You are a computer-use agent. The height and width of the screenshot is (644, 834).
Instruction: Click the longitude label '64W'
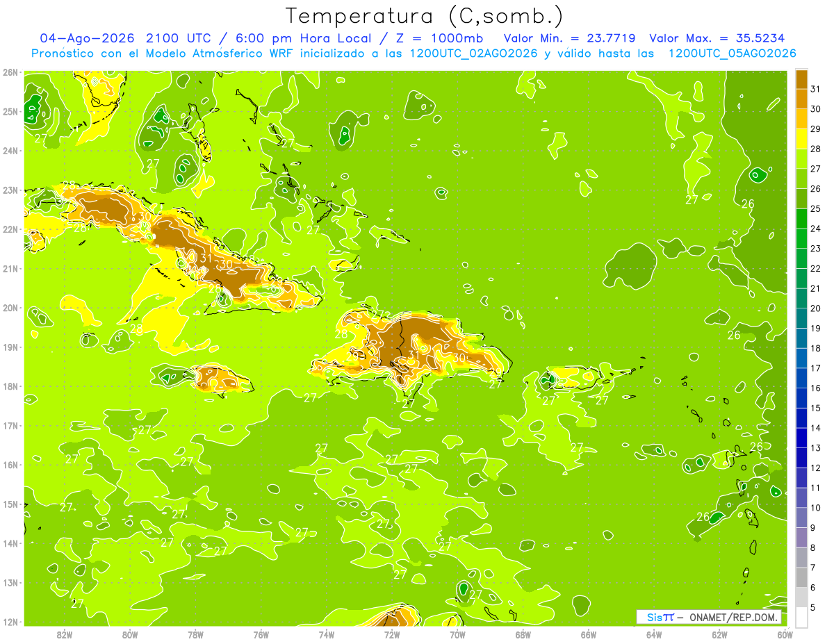[654, 634]
